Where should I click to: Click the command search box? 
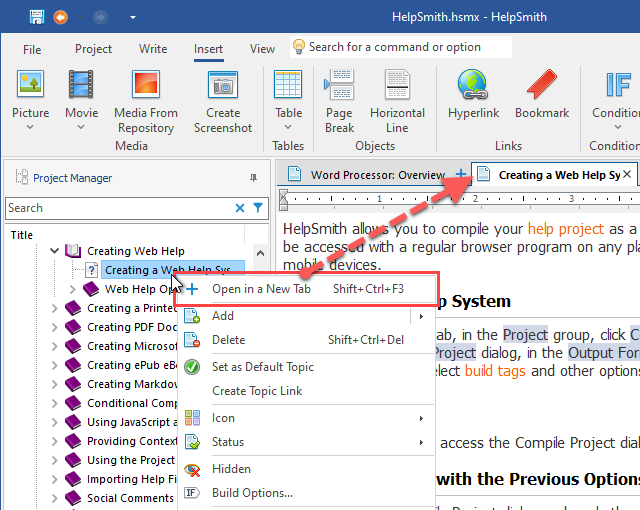[x=401, y=47]
